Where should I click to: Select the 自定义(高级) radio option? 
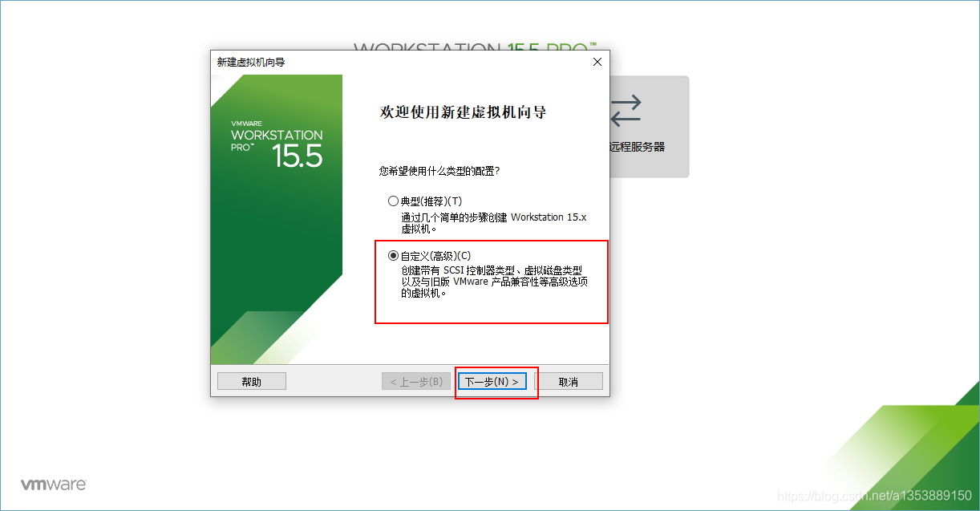click(429, 256)
